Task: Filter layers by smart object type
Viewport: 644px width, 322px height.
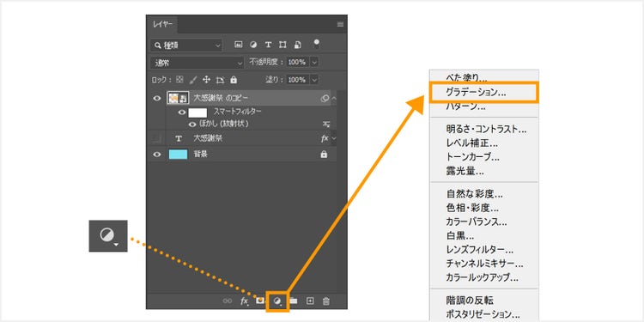Action: [298, 45]
